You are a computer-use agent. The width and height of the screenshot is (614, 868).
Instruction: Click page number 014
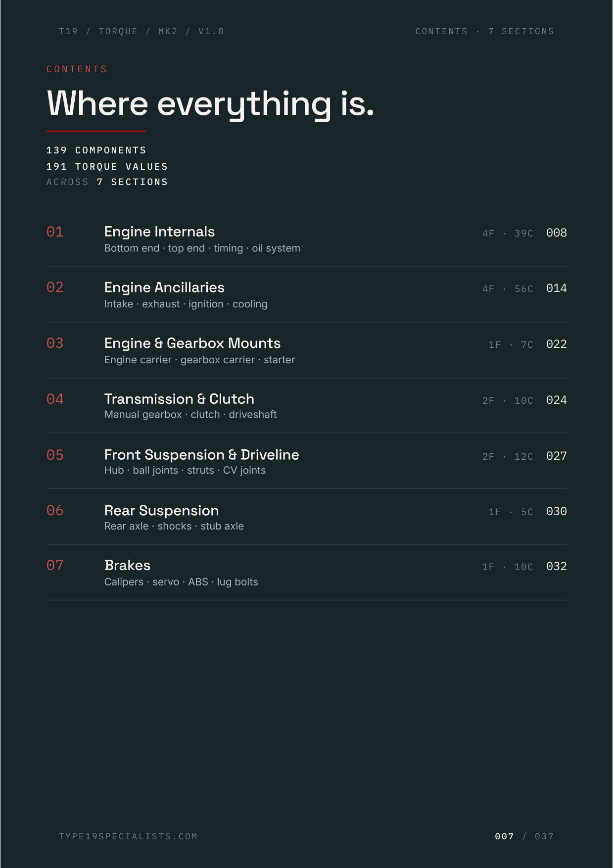coord(557,288)
